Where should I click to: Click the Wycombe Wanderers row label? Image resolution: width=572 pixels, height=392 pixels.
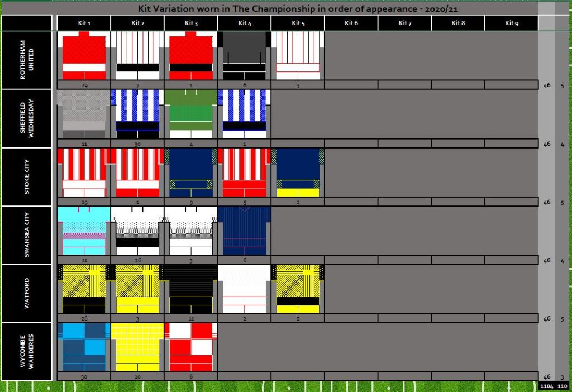point(27,352)
